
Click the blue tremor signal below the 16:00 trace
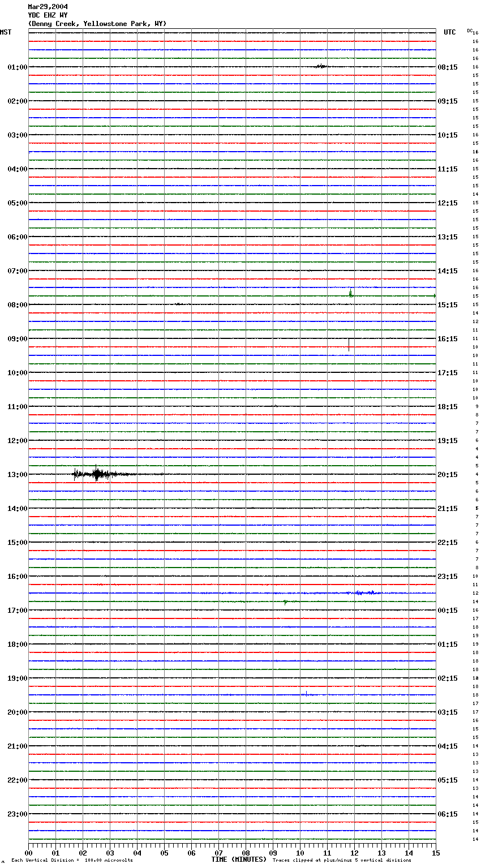[362, 593]
